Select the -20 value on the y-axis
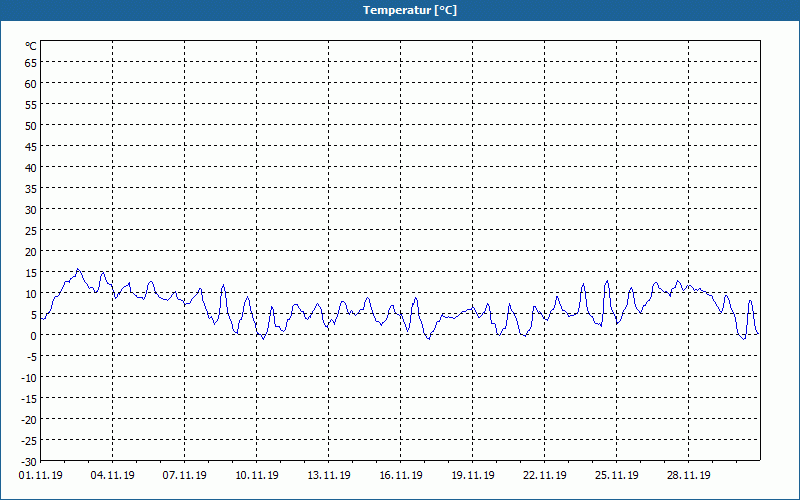The width and height of the screenshot is (800, 500). (x=29, y=419)
